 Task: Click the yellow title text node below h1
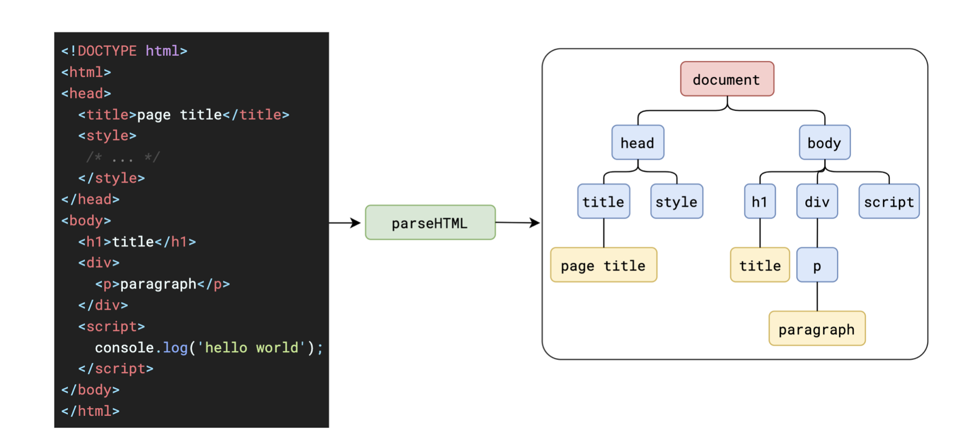(x=759, y=265)
